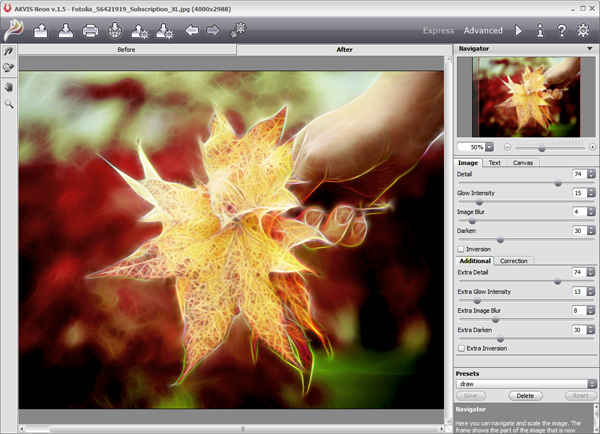Viewport: 600px width, 434px height.
Task: Click the Undo left arrow icon
Action: [192, 31]
